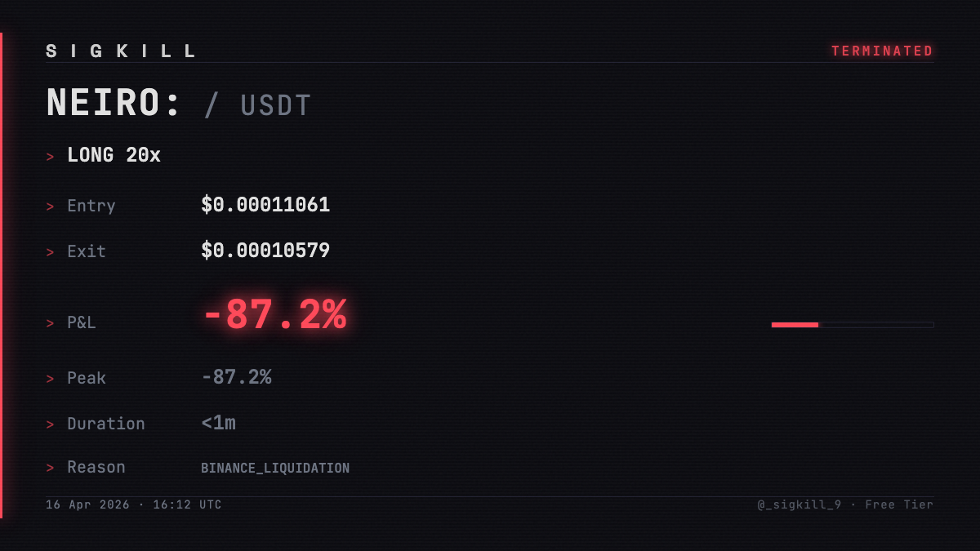Click the chevron next to Entry
Viewport: 980px width, 551px height.
[51, 207]
